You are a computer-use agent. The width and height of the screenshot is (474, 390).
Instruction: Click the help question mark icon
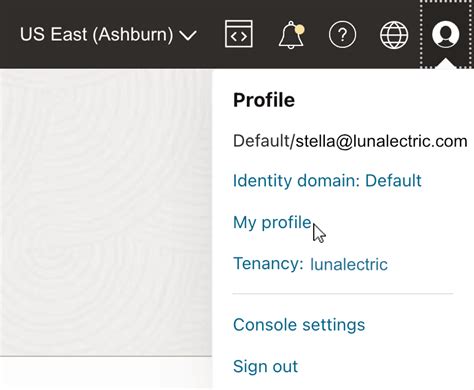tap(342, 34)
